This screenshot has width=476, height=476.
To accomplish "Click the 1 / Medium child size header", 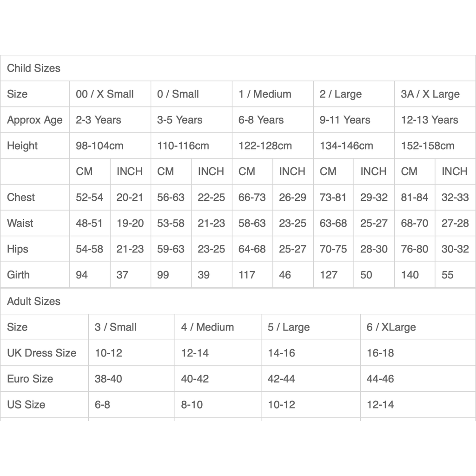I will pos(265,94).
